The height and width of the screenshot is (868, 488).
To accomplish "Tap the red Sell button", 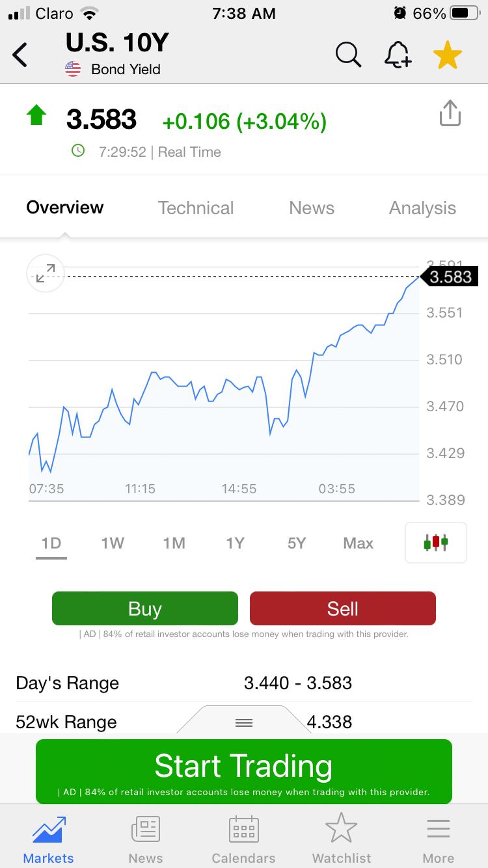I will click(343, 608).
